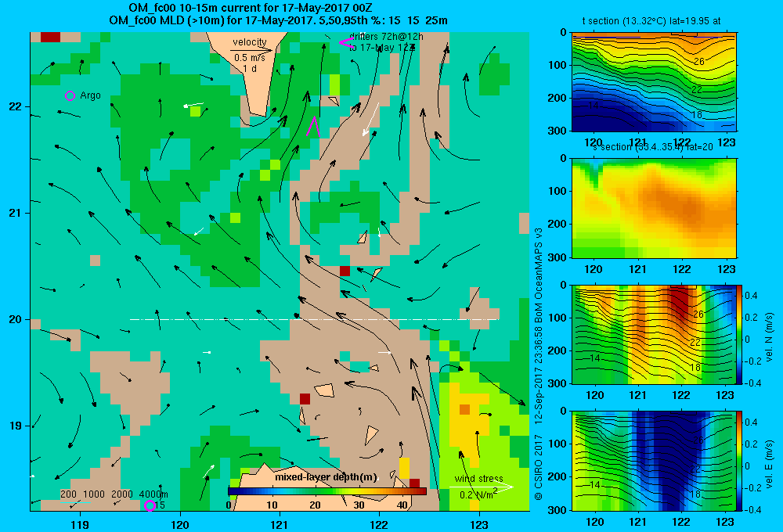783x532 pixels.
Task: Click the orange cell inside the yellow deep-mixed-layer patch
Action: [464, 409]
